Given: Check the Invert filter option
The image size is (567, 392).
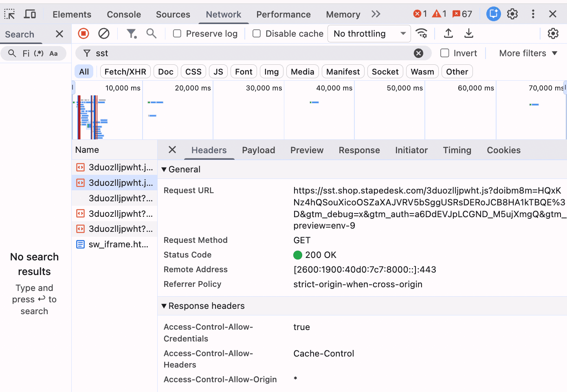Looking at the screenshot, I should pyautogui.click(x=444, y=53).
